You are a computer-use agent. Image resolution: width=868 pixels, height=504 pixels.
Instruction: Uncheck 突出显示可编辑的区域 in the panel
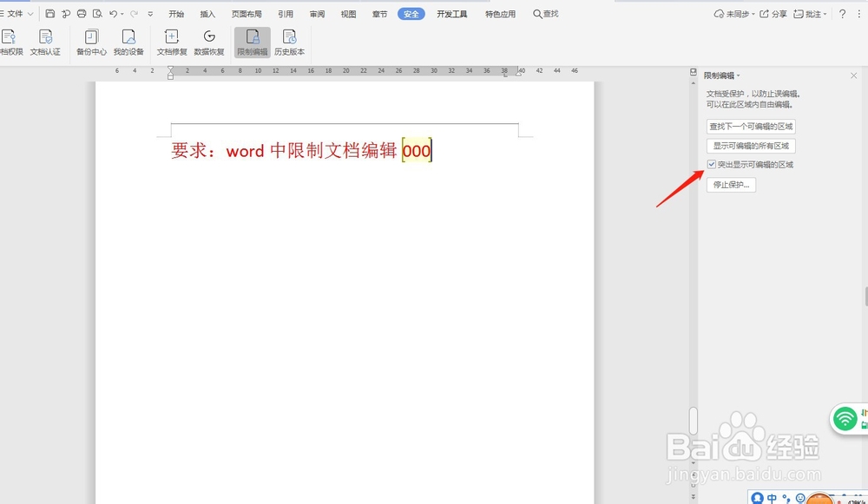tap(713, 163)
